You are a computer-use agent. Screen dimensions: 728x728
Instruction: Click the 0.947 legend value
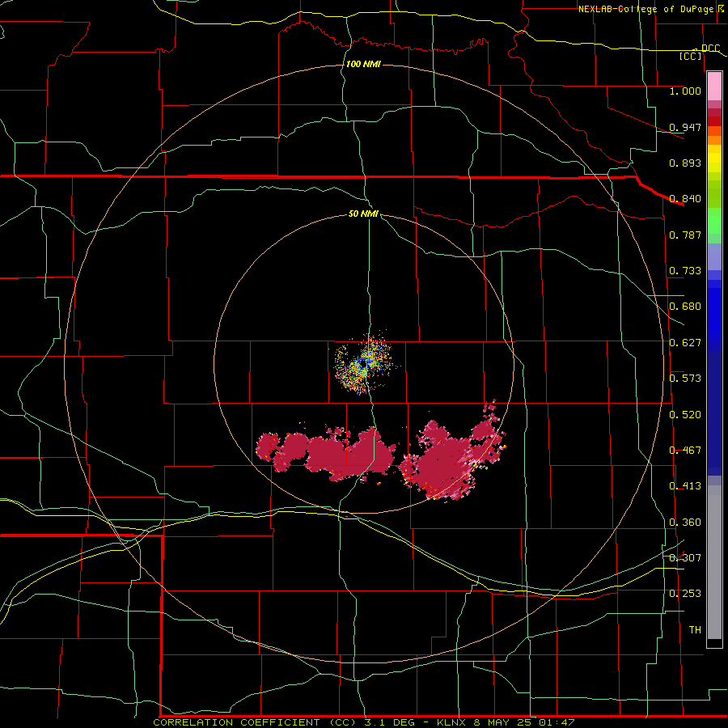[x=685, y=127]
